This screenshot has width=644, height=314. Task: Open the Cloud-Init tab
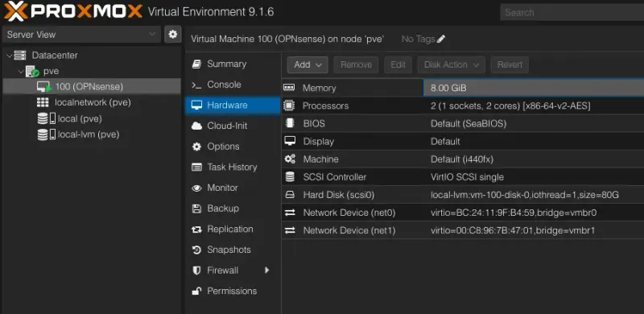click(x=233, y=126)
